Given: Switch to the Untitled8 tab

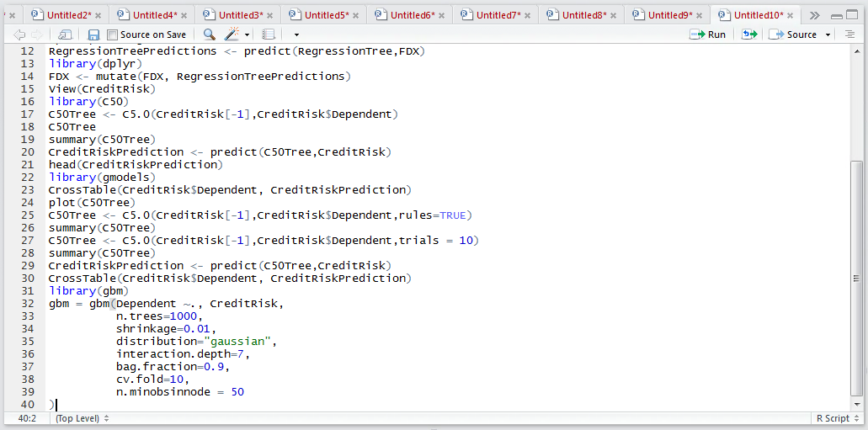Looking at the screenshot, I should click(x=584, y=15).
